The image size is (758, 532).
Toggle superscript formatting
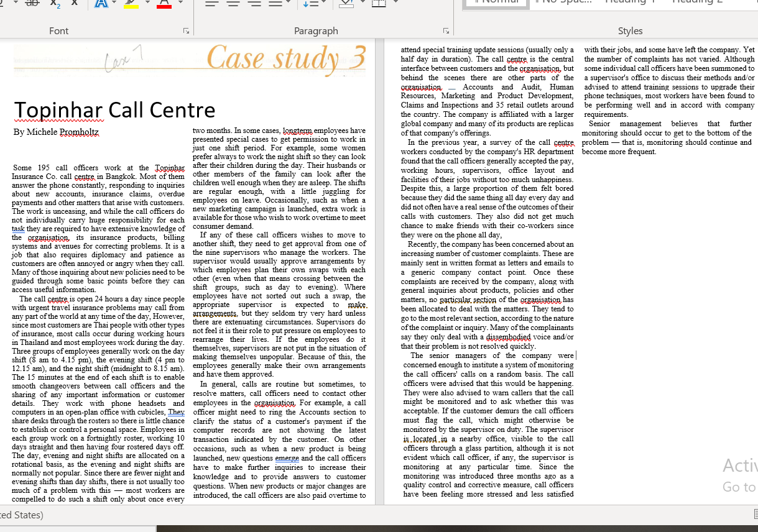75,3
